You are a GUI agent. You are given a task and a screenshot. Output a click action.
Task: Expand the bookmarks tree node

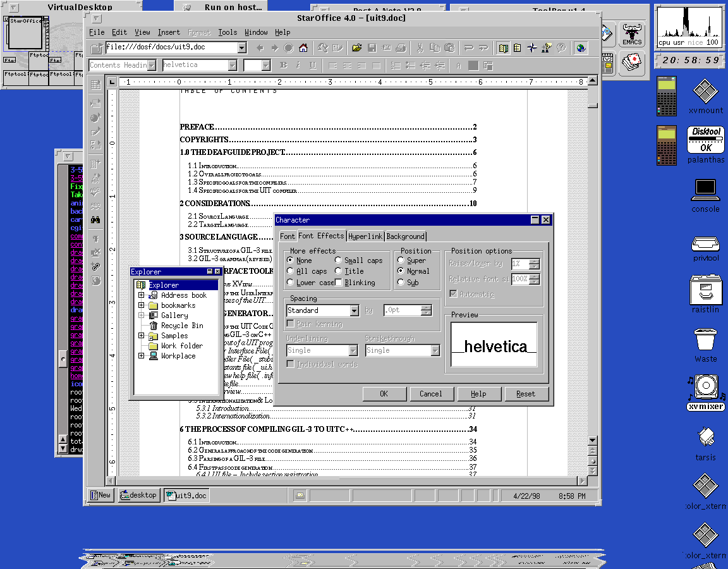click(x=141, y=305)
